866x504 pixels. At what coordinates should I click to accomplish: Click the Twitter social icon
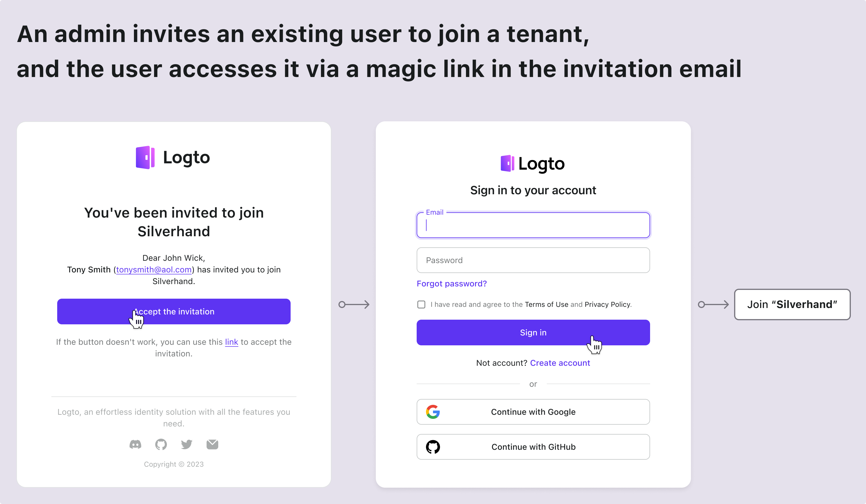(187, 444)
